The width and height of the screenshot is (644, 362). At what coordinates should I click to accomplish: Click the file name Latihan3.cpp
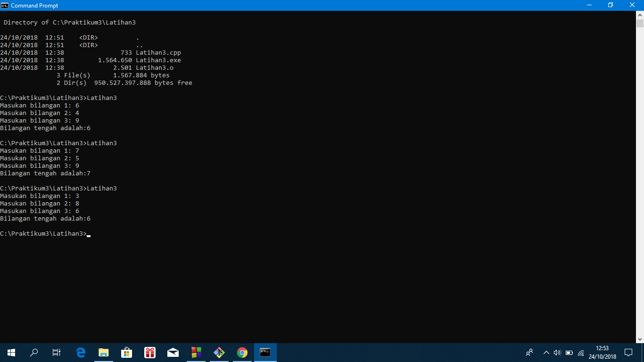pos(158,53)
